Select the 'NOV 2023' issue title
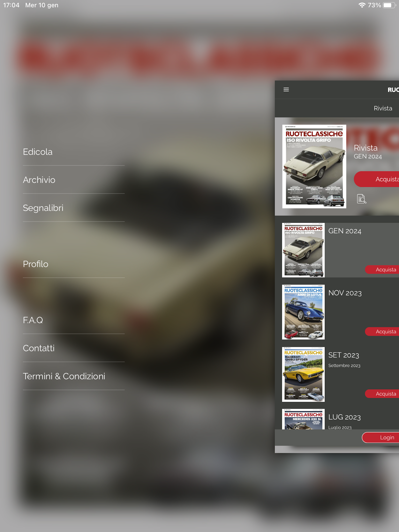 [x=345, y=293]
